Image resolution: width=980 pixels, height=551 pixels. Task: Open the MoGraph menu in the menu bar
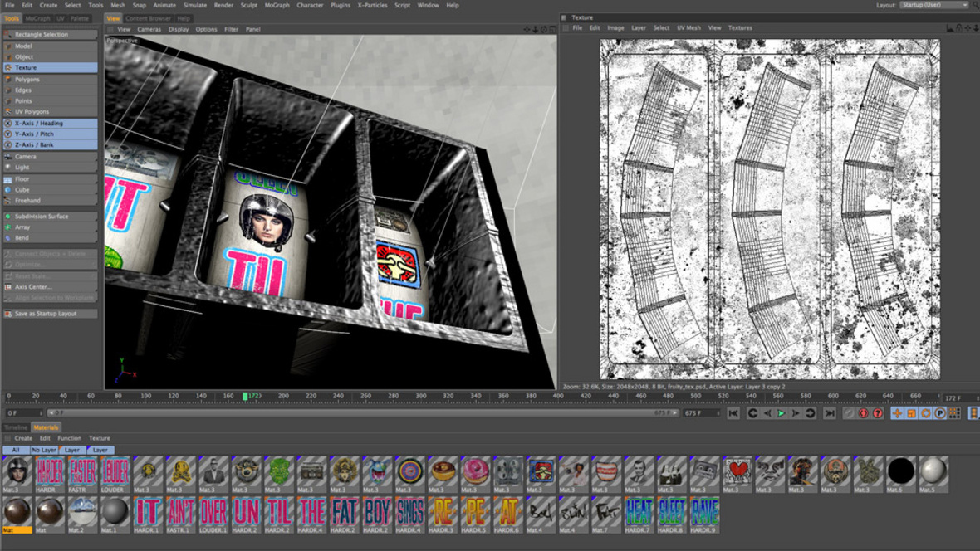point(277,5)
